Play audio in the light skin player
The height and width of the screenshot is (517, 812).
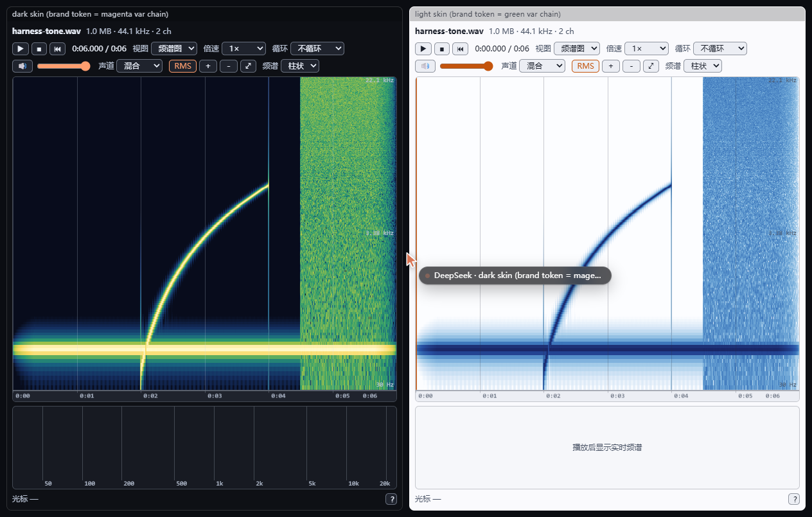click(x=423, y=48)
